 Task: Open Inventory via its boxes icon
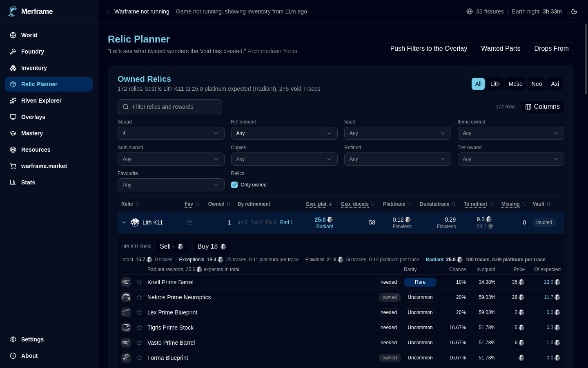(13, 68)
